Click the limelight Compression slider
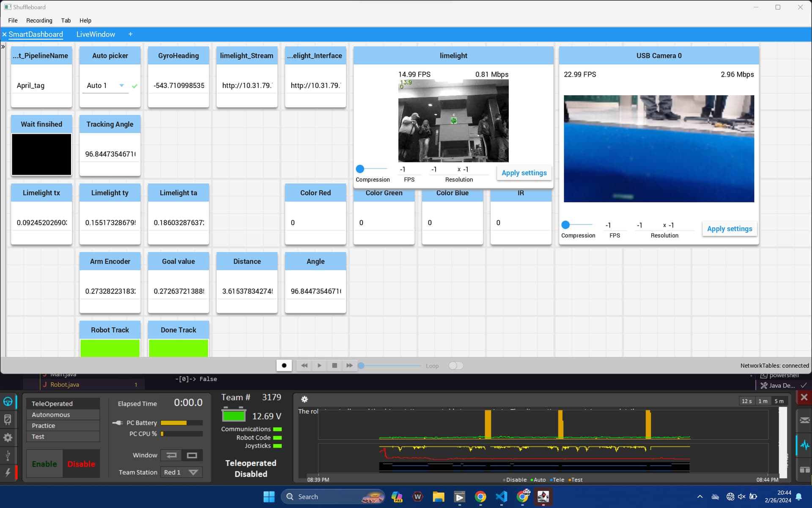 click(371, 169)
